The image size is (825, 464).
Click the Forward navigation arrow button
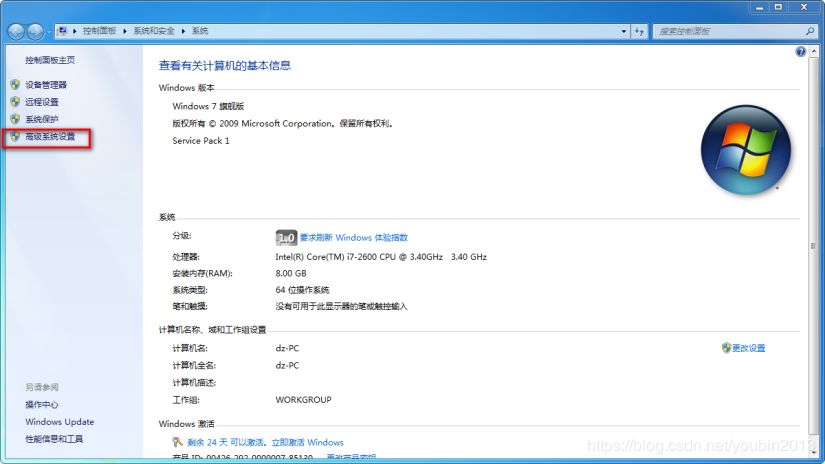[x=35, y=32]
